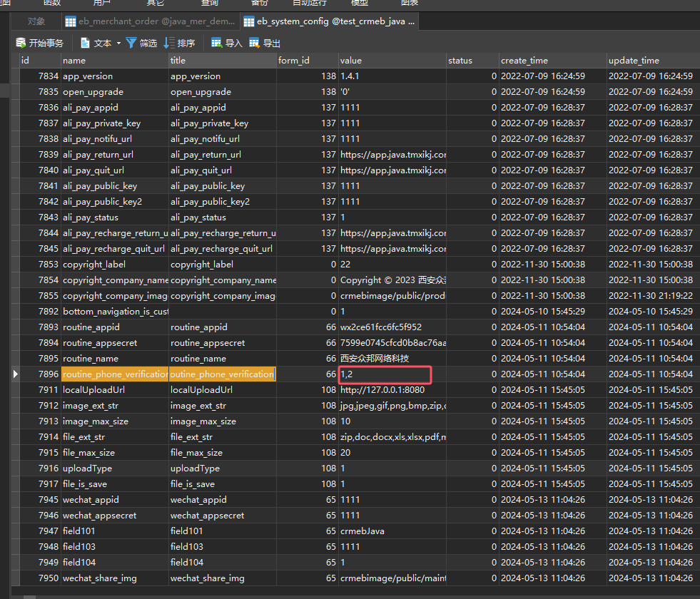The width and height of the screenshot is (700, 599).
Task: Select the eb_system_config table tab
Action: [x=330, y=21]
